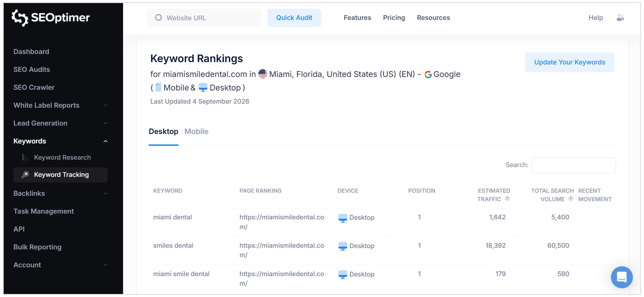644x297 pixels.
Task: Open Task Management in sidebar
Action: click(x=43, y=211)
